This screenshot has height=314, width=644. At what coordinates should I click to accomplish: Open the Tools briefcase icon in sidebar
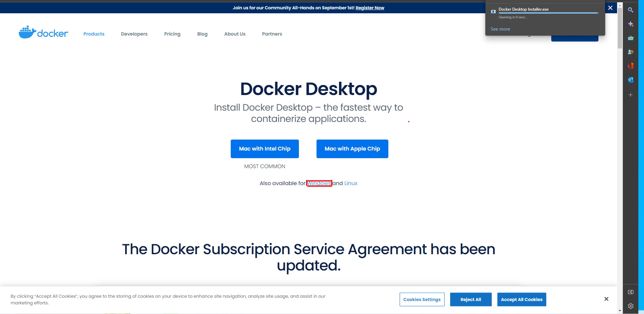click(x=630, y=38)
